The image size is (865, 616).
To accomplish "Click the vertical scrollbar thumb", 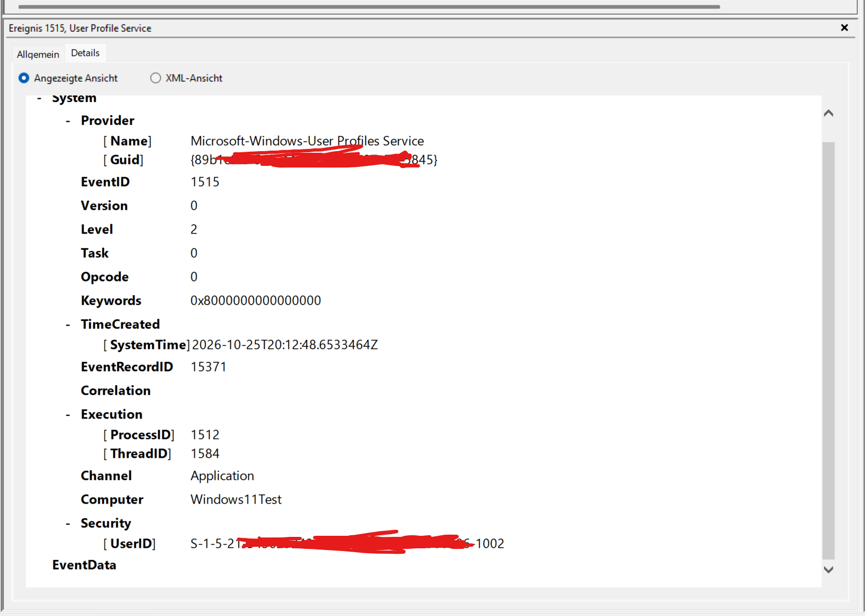I will pyautogui.click(x=828, y=350).
